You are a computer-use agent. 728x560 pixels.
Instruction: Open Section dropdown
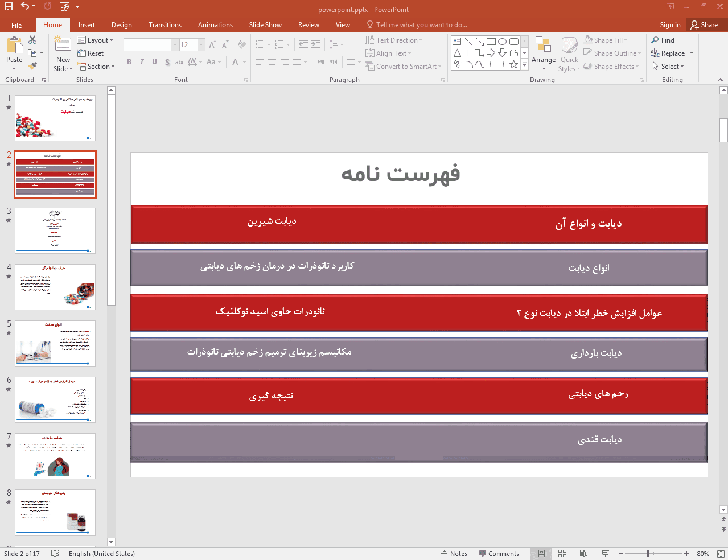click(x=96, y=66)
